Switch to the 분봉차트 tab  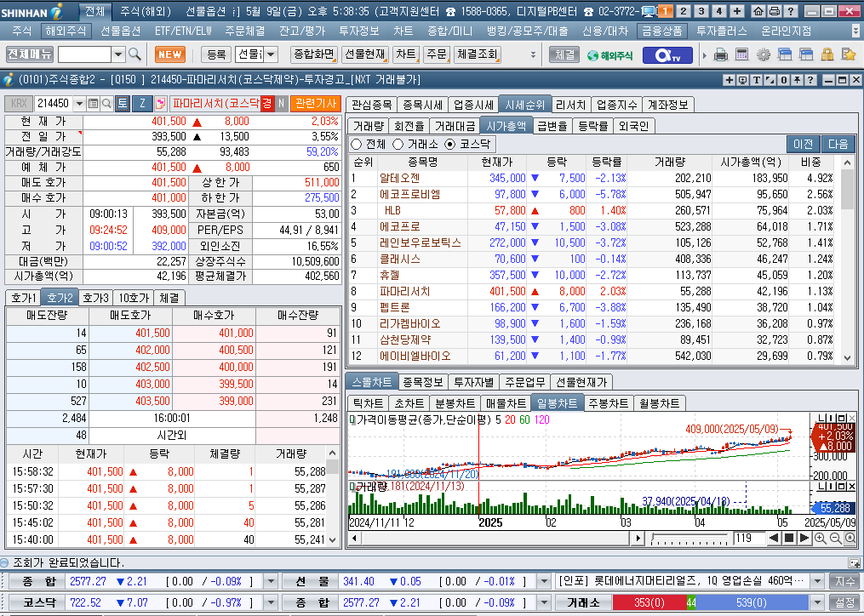point(455,403)
